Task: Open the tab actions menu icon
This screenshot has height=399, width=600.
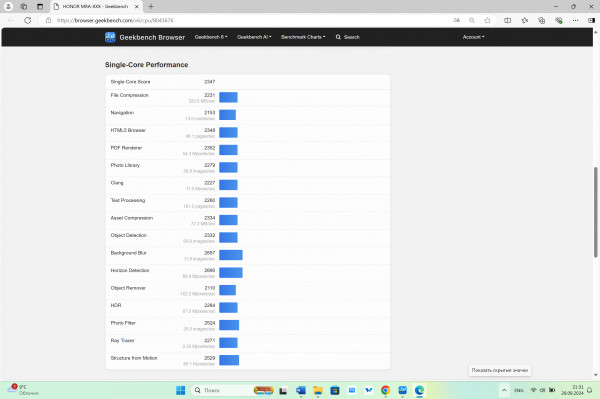Action: pyautogui.click(x=40, y=7)
